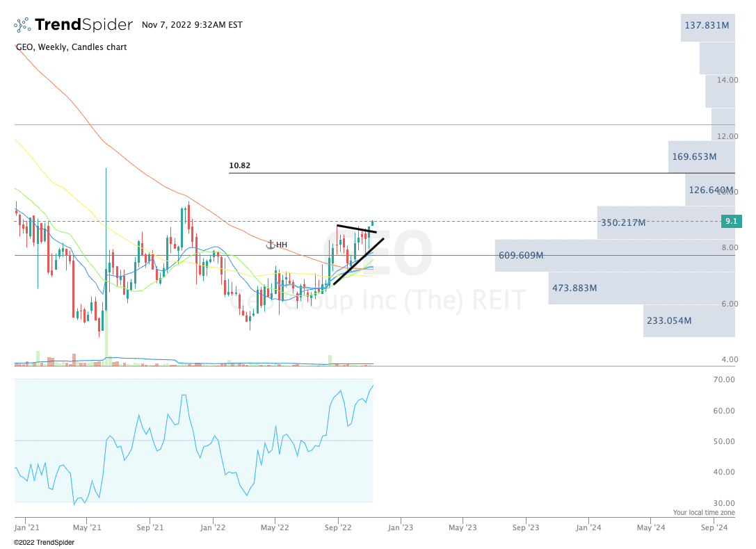Click the Sep '22 date axis label
Viewport: 756px width, 549px height.
338,527
